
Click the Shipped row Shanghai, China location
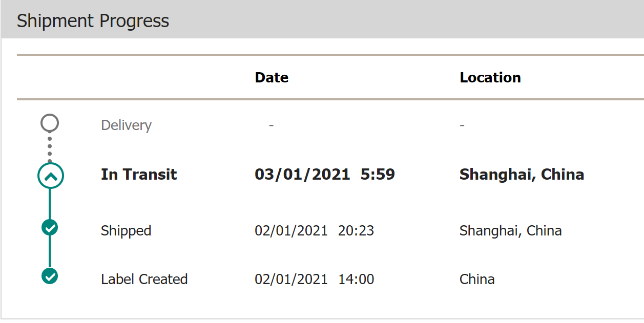(510, 231)
